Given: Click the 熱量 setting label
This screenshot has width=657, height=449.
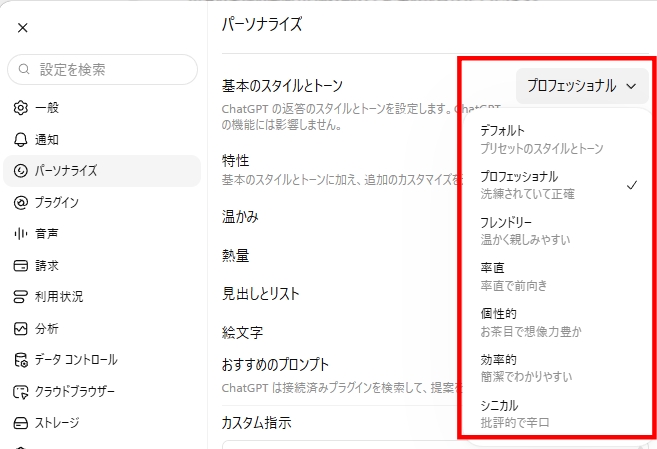Looking at the screenshot, I should pos(235,255).
